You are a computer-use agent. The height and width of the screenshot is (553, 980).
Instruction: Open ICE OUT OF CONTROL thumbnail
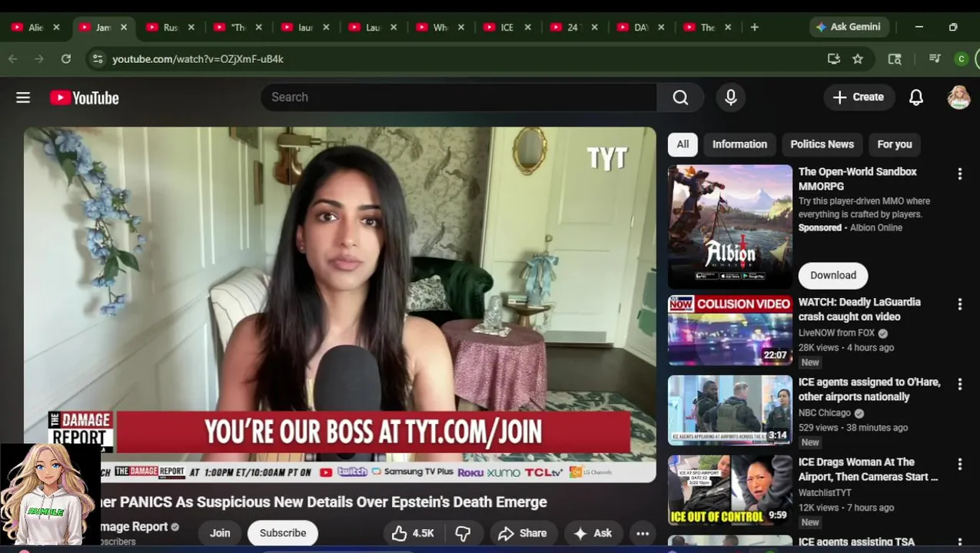coord(730,490)
